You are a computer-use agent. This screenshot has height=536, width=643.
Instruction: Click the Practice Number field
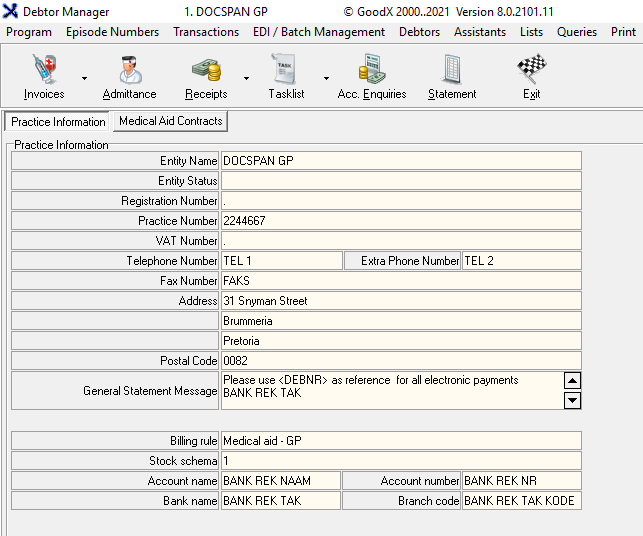[400, 221]
